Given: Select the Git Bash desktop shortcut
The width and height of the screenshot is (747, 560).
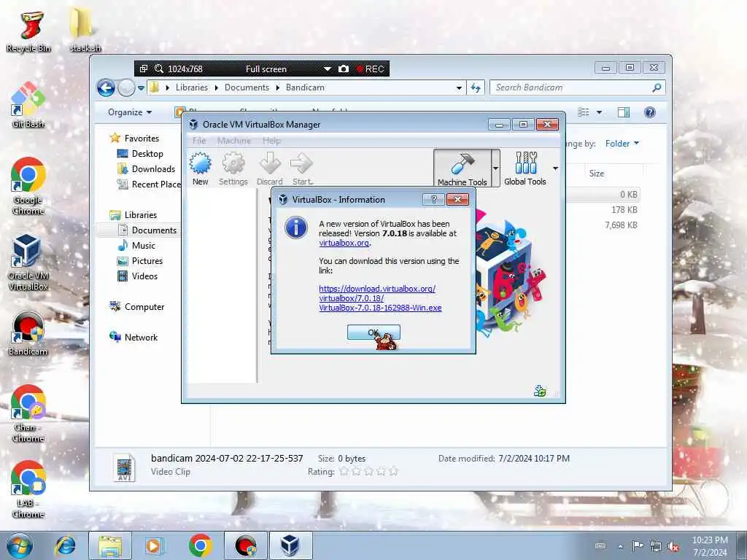Looking at the screenshot, I should click(28, 106).
